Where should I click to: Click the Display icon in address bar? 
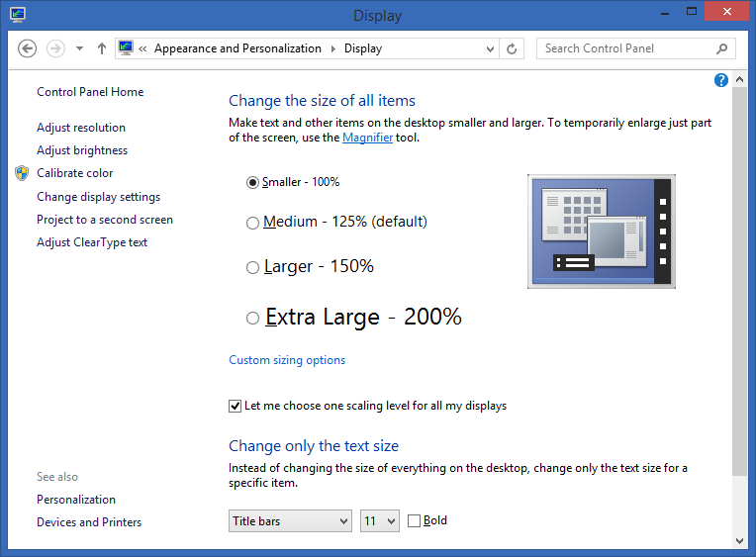126,48
